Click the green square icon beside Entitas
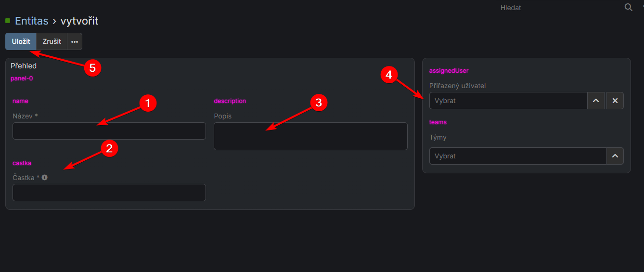 pyautogui.click(x=8, y=21)
